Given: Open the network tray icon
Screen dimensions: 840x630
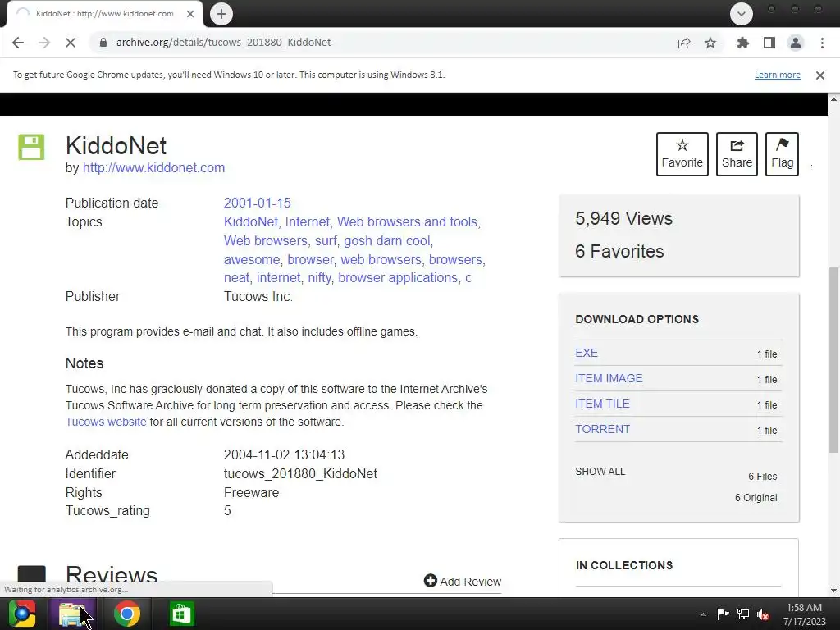Looking at the screenshot, I should (743, 614).
